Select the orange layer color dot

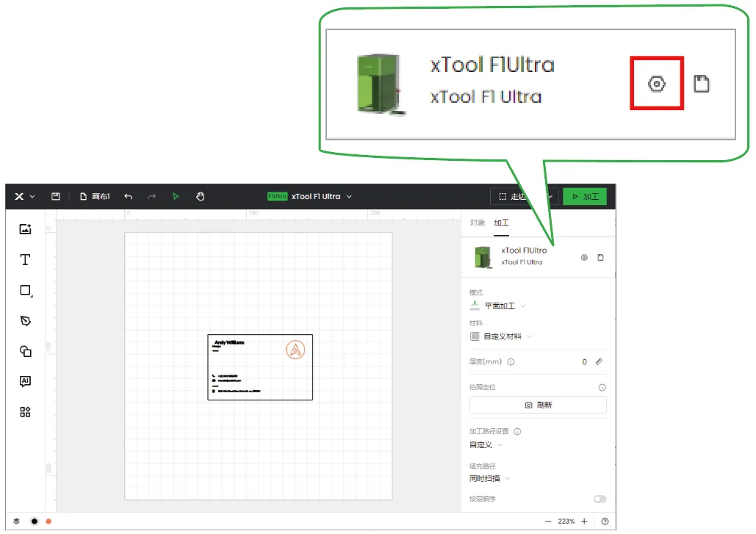pyautogui.click(x=48, y=521)
